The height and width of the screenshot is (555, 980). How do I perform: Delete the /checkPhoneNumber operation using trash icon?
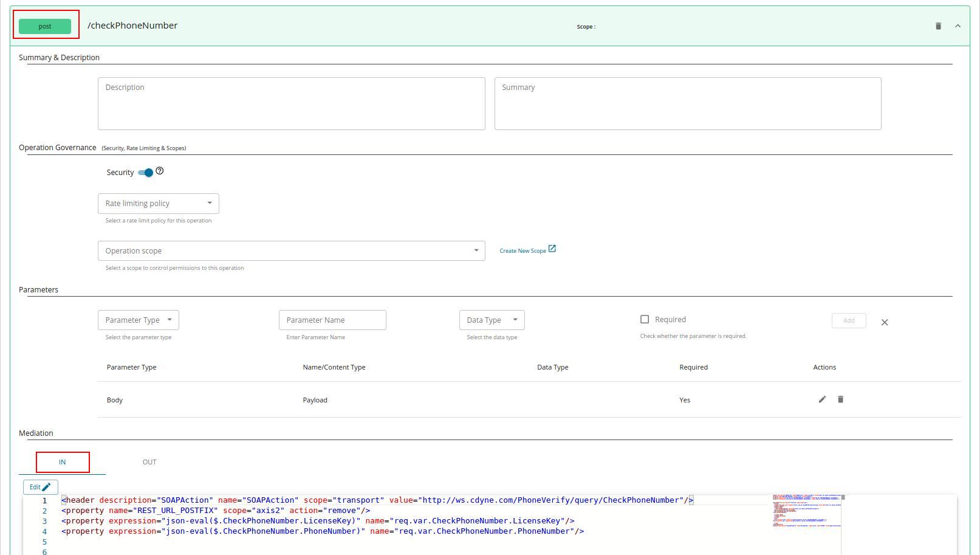pos(937,26)
